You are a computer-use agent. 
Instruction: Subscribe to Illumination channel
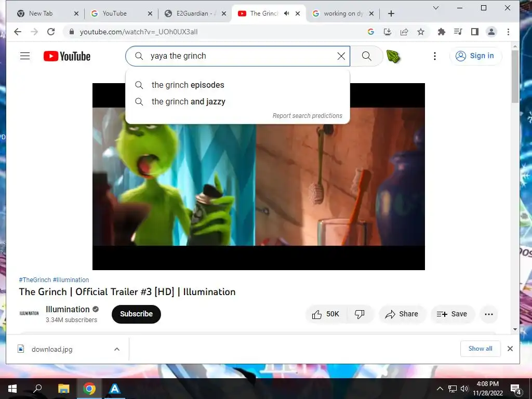(x=136, y=314)
